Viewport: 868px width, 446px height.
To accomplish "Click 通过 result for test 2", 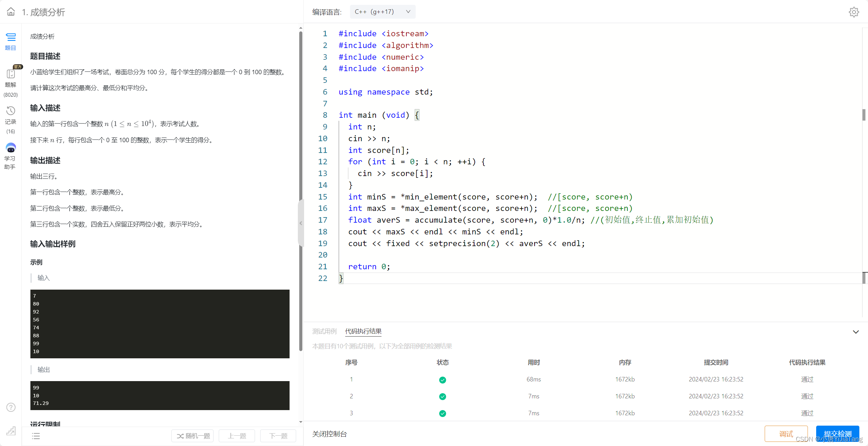I will (807, 396).
